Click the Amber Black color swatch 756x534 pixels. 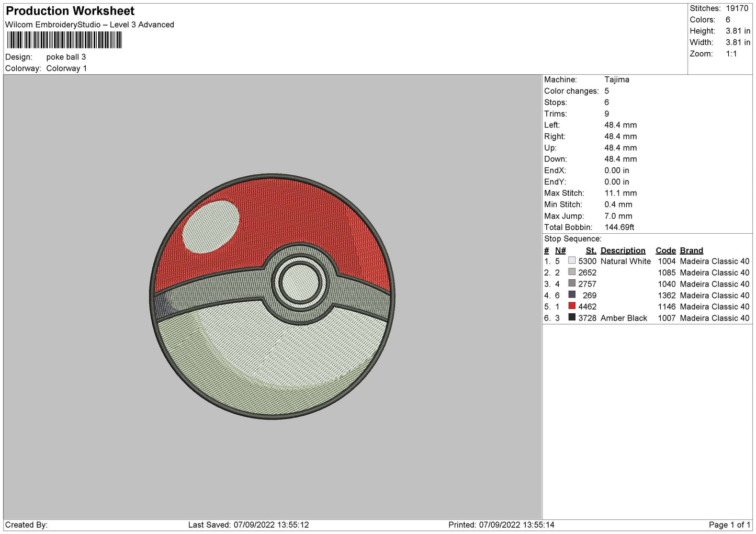pyautogui.click(x=572, y=317)
